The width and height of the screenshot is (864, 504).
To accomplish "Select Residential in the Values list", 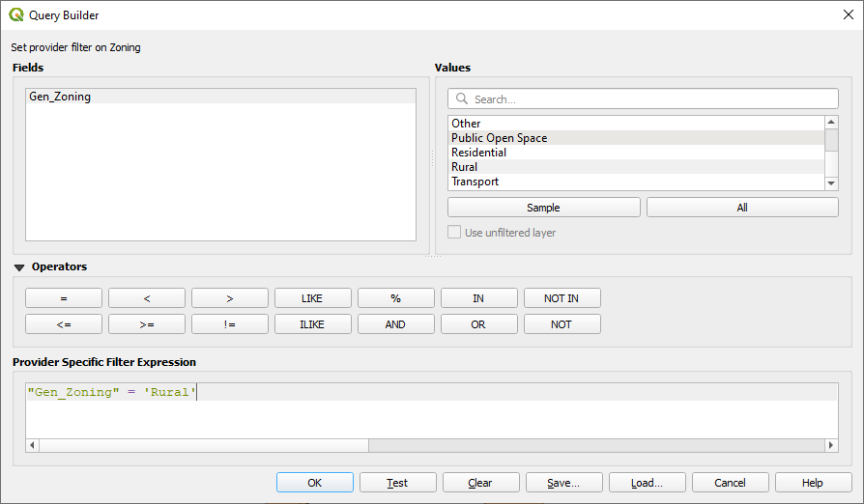I will coord(478,153).
